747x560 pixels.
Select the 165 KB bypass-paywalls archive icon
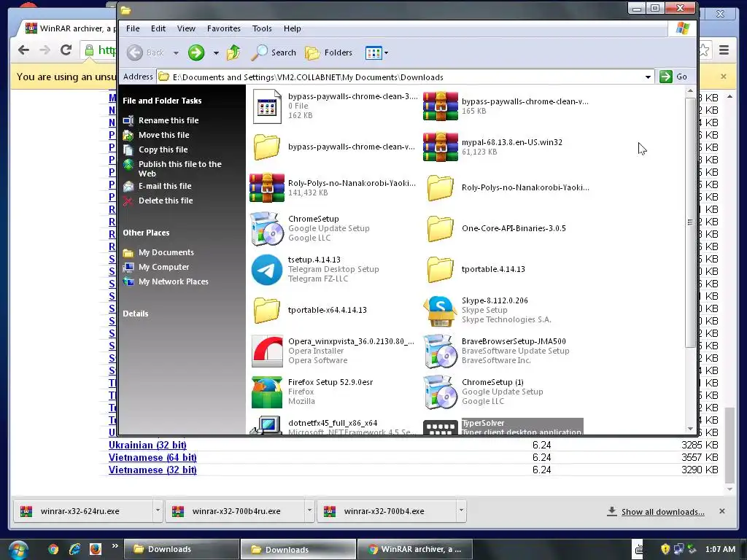[440, 106]
